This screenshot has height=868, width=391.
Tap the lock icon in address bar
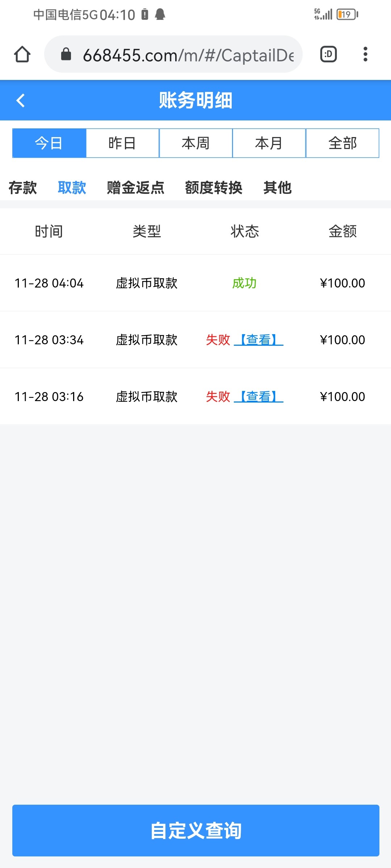click(x=66, y=55)
